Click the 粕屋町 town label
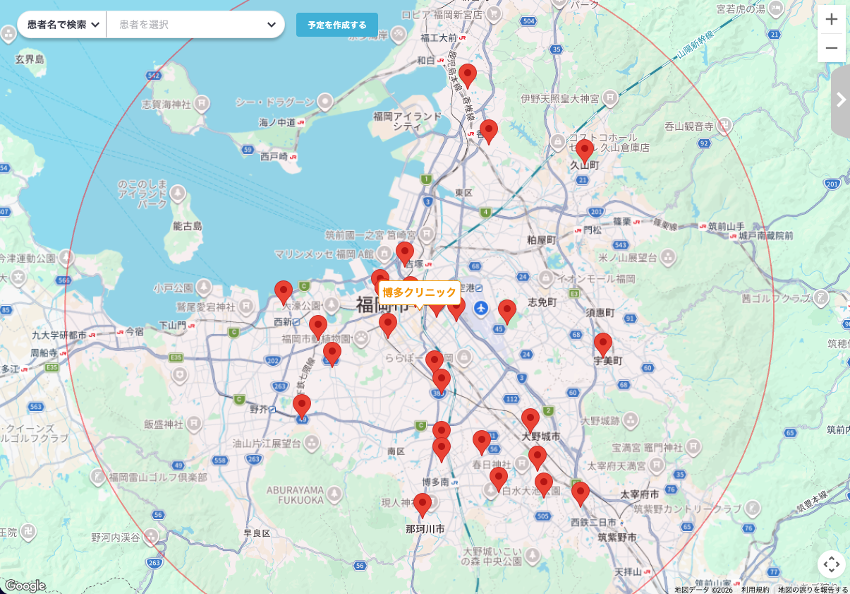Image resolution: width=850 pixels, height=594 pixels. [x=542, y=240]
